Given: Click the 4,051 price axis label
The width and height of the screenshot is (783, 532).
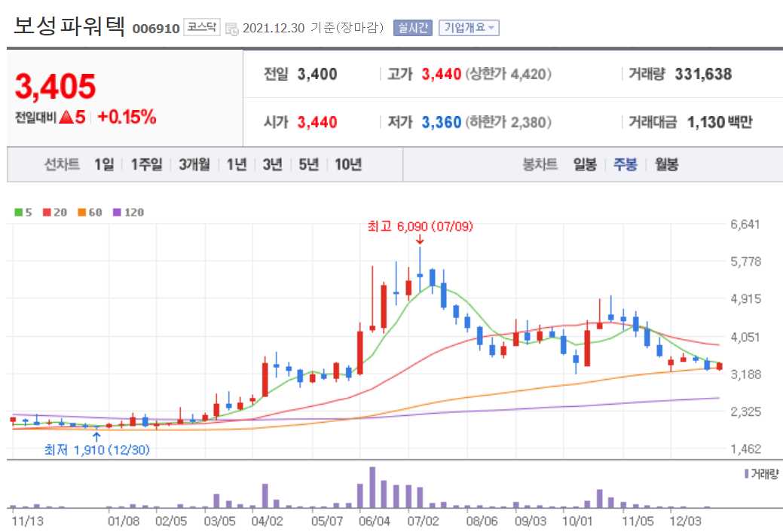Looking at the screenshot, I should tap(746, 337).
